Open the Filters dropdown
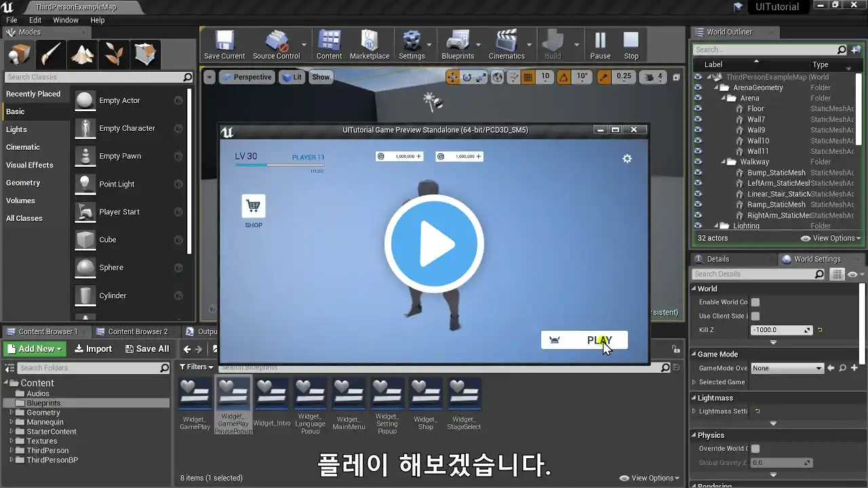868x488 pixels. [197, 367]
